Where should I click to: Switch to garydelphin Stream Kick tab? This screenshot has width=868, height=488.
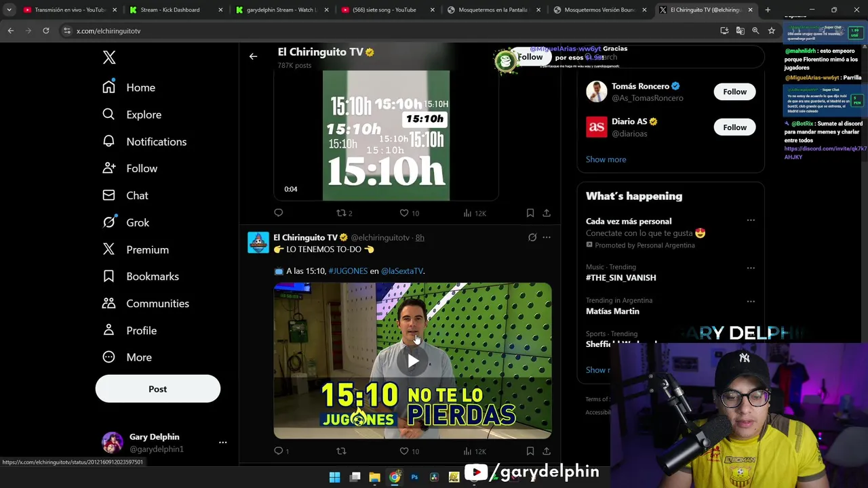click(x=281, y=9)
